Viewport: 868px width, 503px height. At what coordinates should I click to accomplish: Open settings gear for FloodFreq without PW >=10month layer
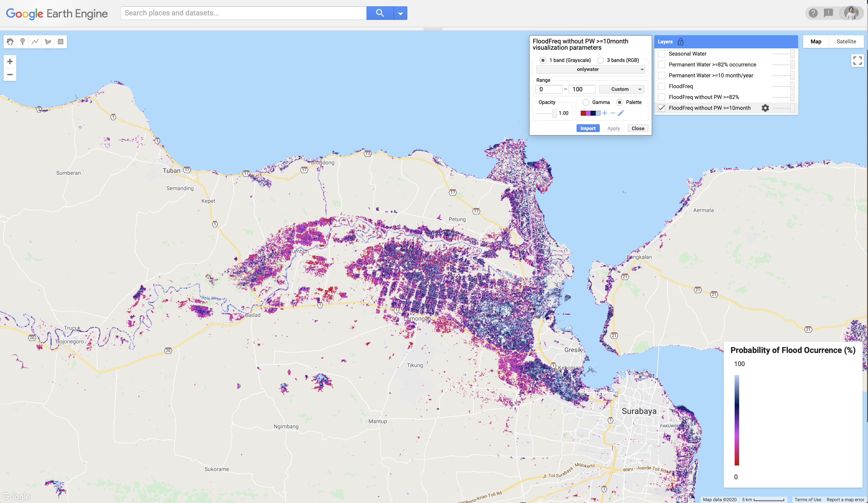pyautogui.click(x=765, y=108)
